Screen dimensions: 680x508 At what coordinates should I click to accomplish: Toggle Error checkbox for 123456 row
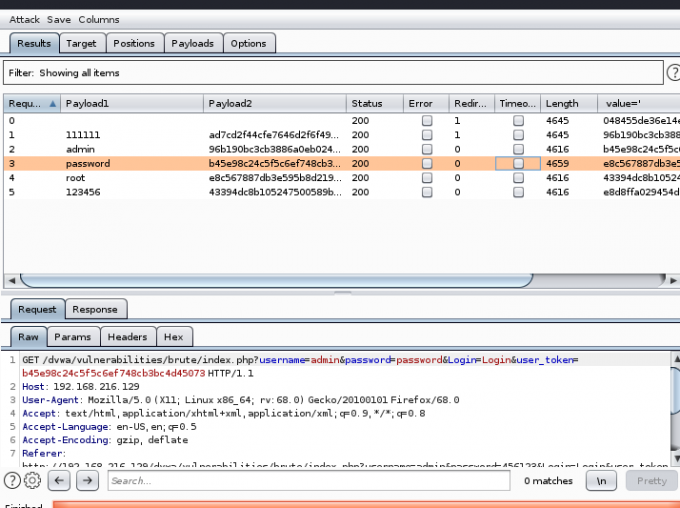click(427, 192)
